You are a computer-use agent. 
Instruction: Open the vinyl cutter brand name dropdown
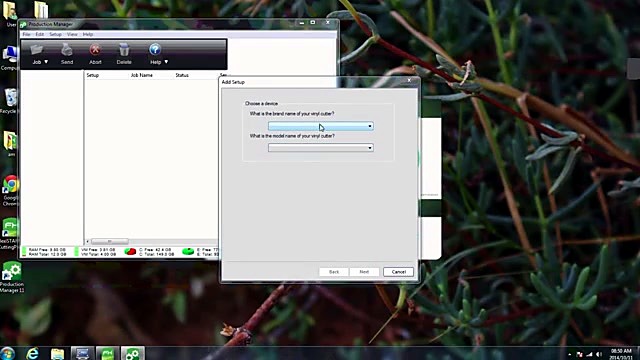(x=320, y=126)
